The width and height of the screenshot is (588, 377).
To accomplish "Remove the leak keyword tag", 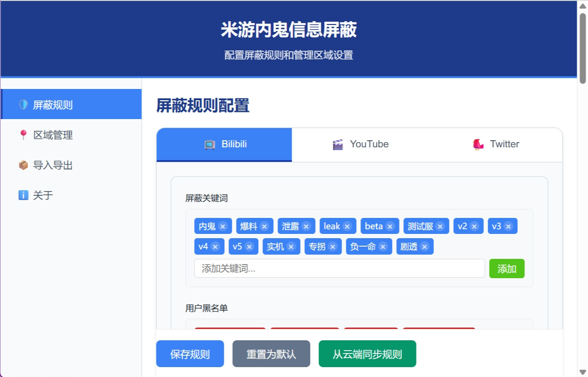I will click(347, 226).
